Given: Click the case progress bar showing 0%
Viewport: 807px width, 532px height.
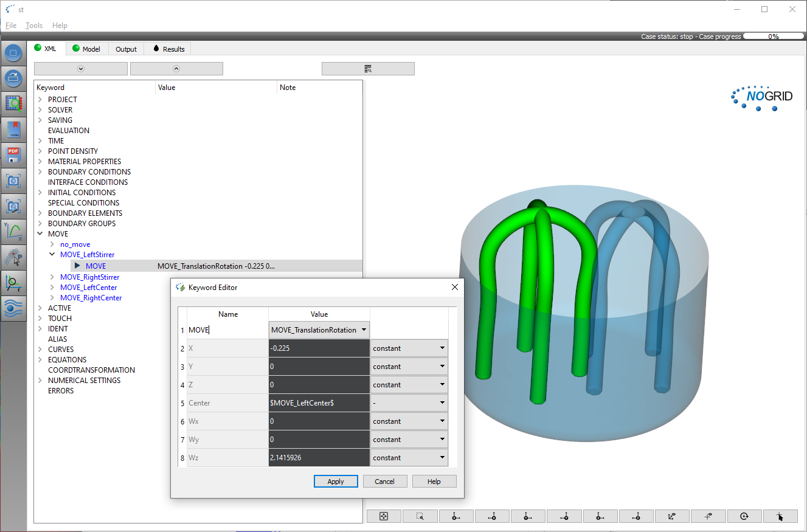Looking at the screenshot, I should click(773, 36).
